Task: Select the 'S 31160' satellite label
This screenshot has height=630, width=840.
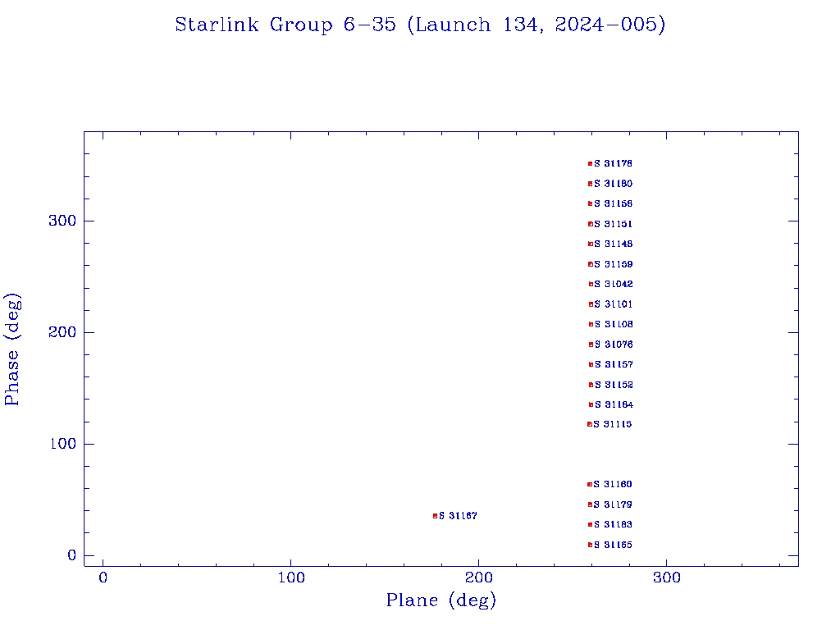Action: pos(613,484)
